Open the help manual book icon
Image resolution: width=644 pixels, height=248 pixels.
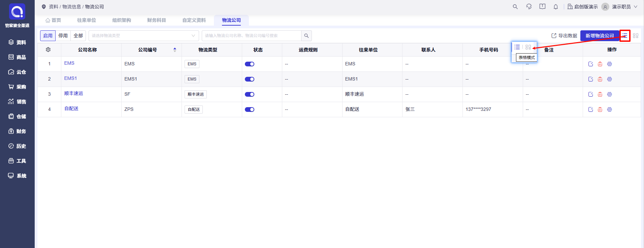[x=542, y=7]
